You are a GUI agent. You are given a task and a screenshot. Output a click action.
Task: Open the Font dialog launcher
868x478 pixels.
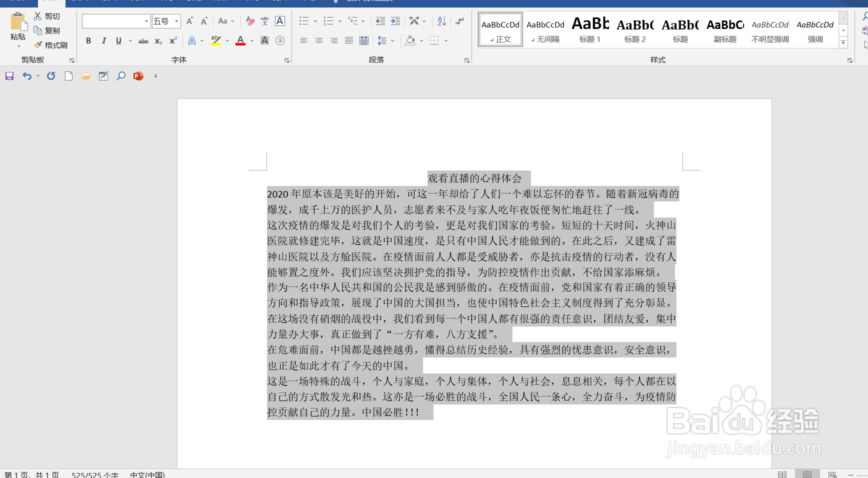287,60
